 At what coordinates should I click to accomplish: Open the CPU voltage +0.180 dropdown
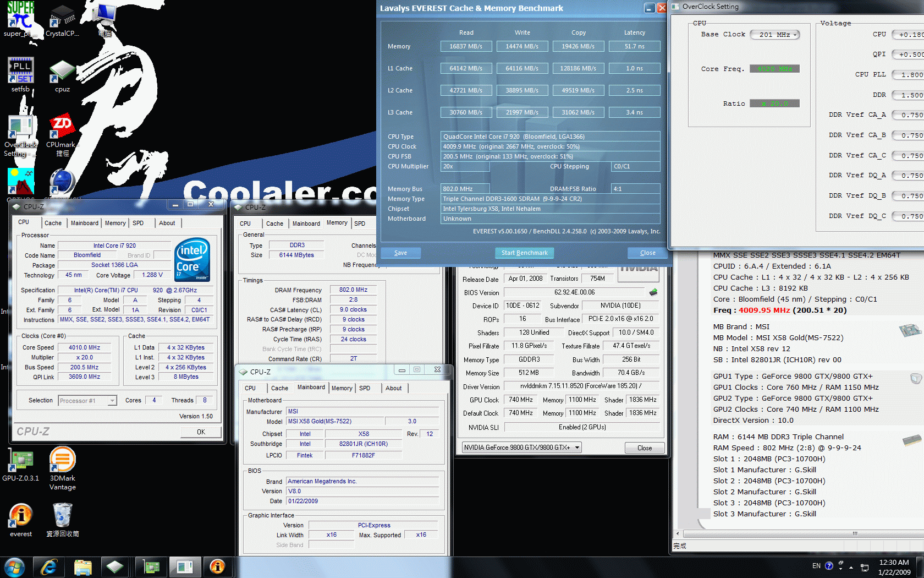pos(908,34)
